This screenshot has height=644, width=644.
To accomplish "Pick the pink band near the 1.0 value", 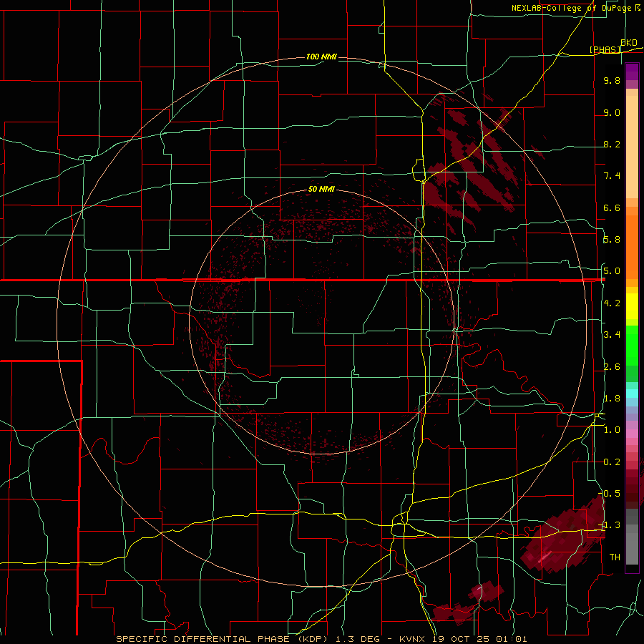I will point(632,434).
